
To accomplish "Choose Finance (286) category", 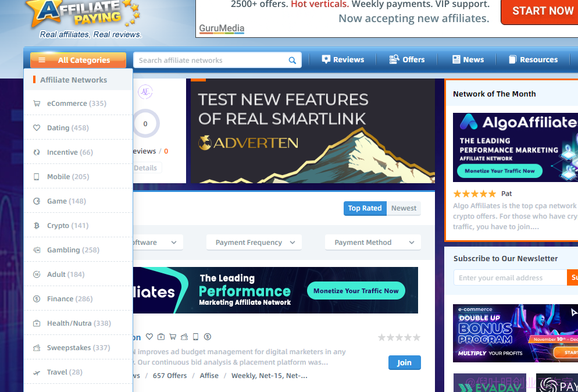I will (78, 299).
